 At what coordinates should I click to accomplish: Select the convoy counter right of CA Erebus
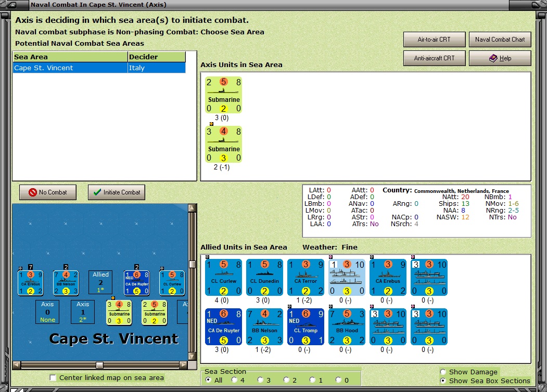click(x=429, y=277)
